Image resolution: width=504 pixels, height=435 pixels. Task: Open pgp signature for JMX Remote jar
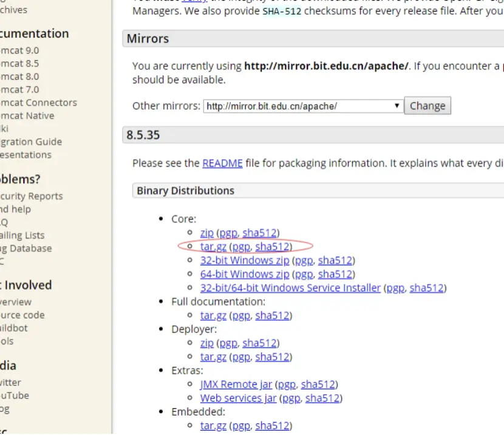click(287, 385)
